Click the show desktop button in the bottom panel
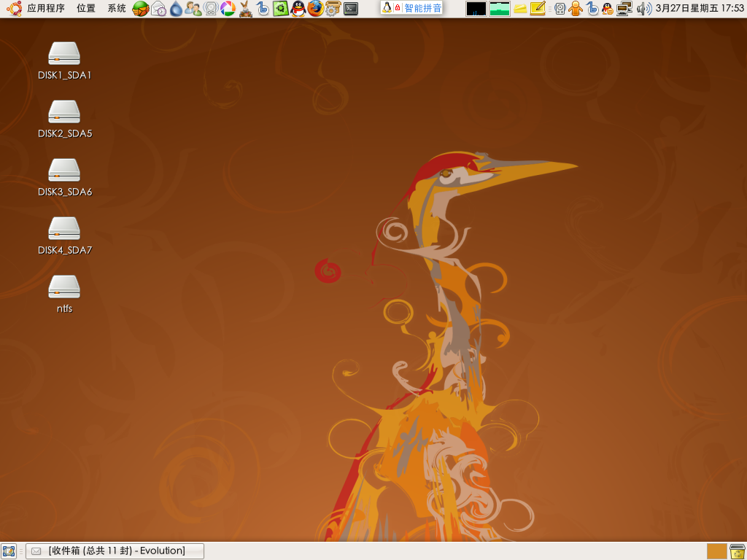Viewport: 747px width, 560px height. (9, 551)
